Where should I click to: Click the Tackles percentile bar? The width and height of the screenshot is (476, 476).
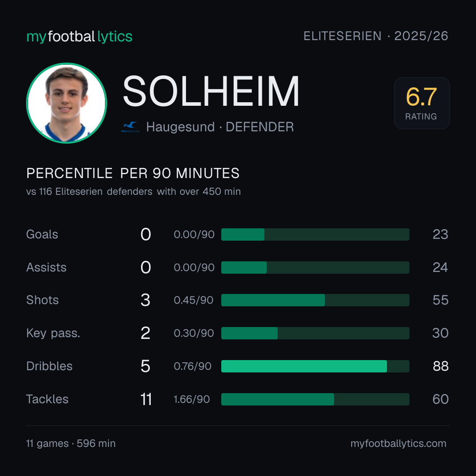315,399
